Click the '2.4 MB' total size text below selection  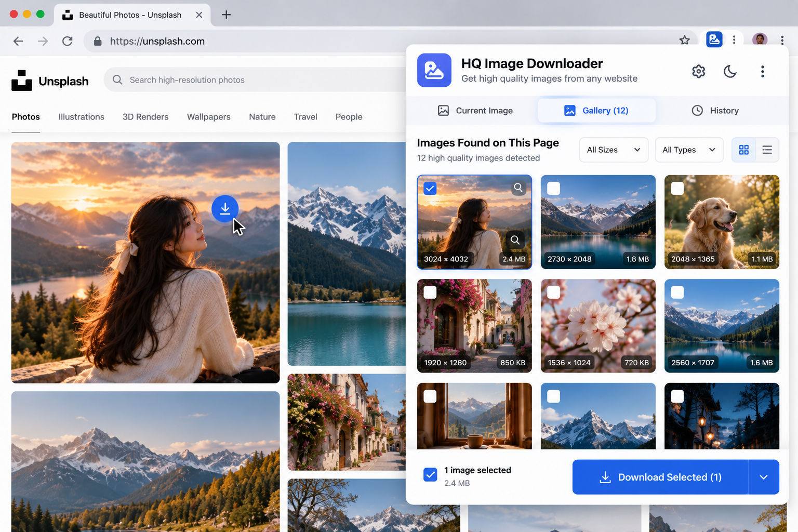point(457,483)
